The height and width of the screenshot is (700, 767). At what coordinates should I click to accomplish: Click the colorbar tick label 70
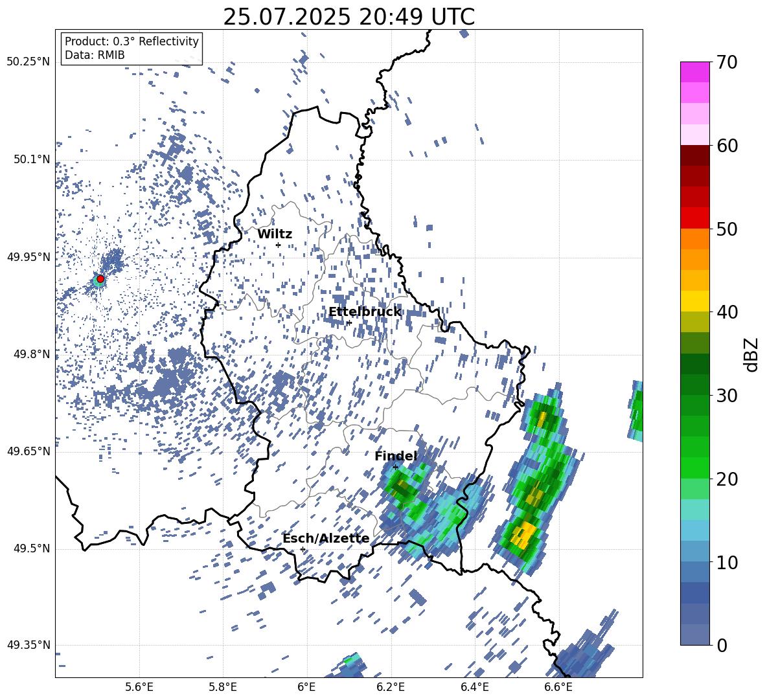tap(727, 62)
